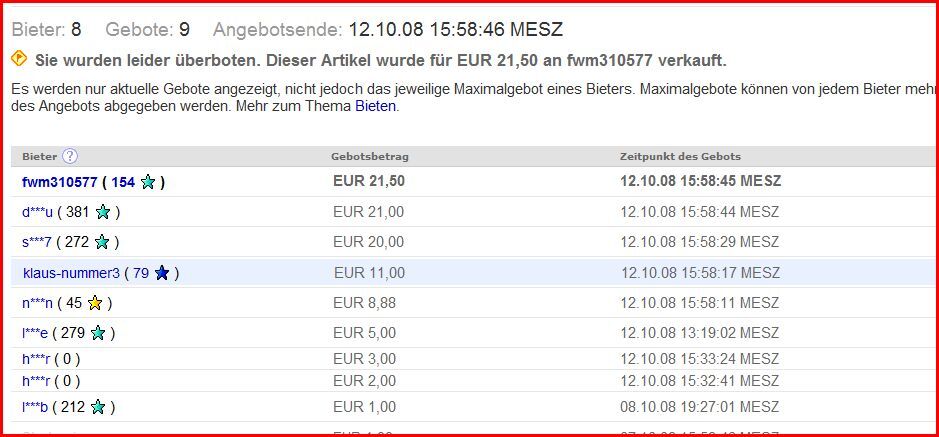This screenshot has width=939, height=437.
Task: Open klaus-nummer3 bidder profile
Action: [71, 273]
